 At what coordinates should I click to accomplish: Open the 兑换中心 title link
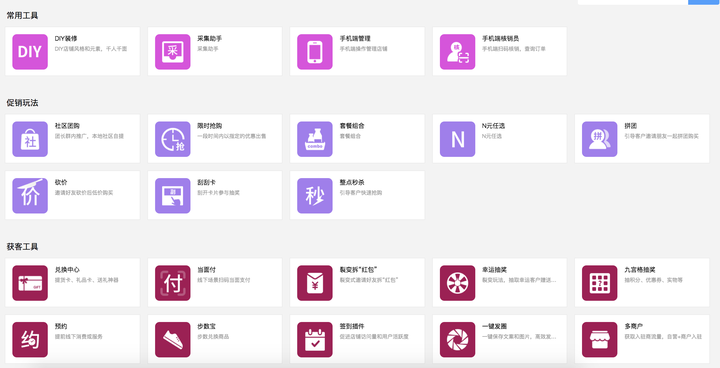[67, 270]
